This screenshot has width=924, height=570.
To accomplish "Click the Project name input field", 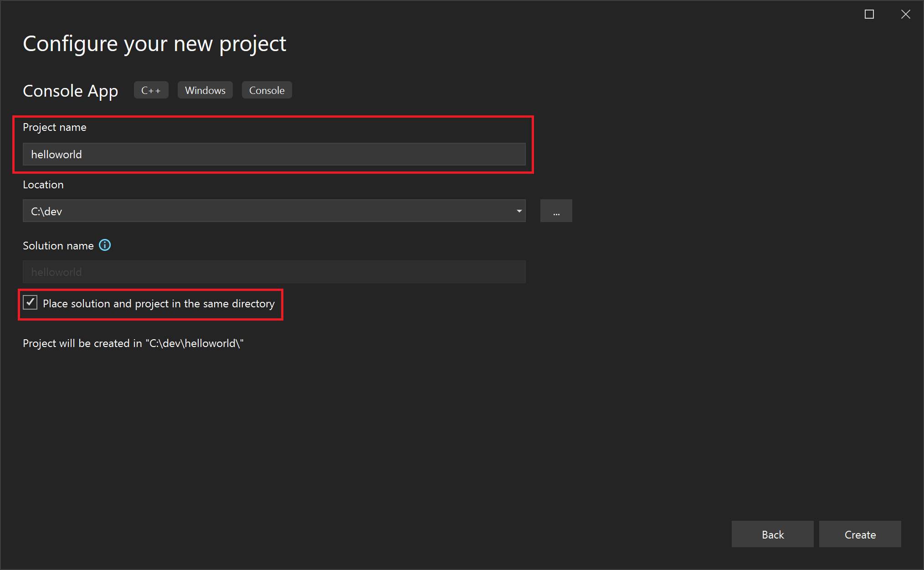I will pos(274,155).
